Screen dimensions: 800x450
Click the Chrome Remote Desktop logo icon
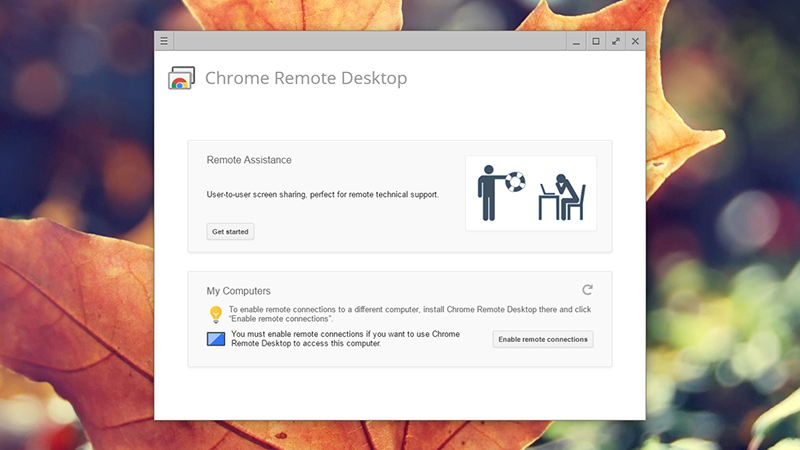[x=182, y=78]
